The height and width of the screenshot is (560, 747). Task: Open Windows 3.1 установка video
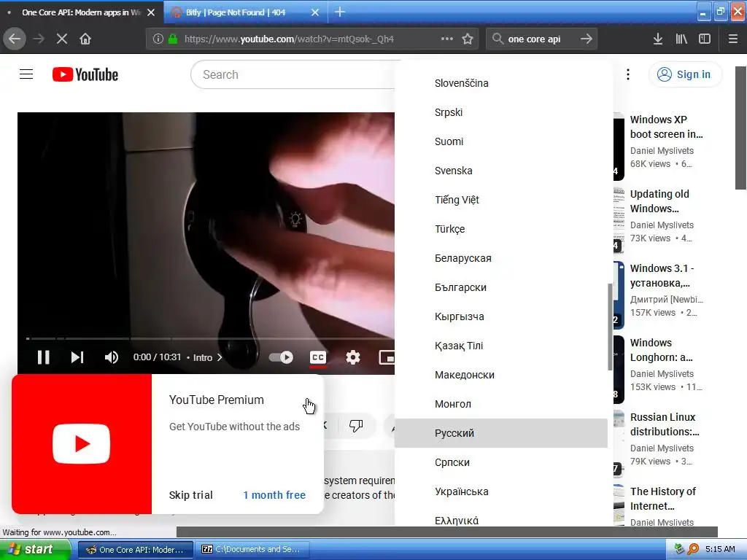pos(662,275)
